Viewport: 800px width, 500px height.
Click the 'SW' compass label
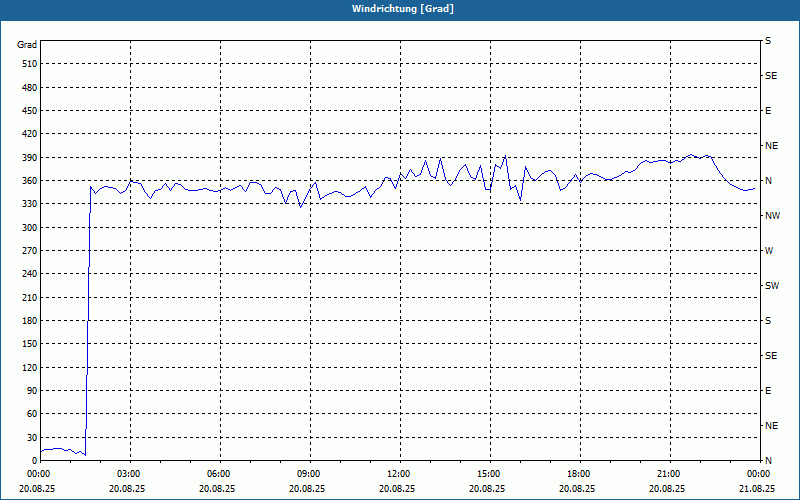(x=772, y=286)
